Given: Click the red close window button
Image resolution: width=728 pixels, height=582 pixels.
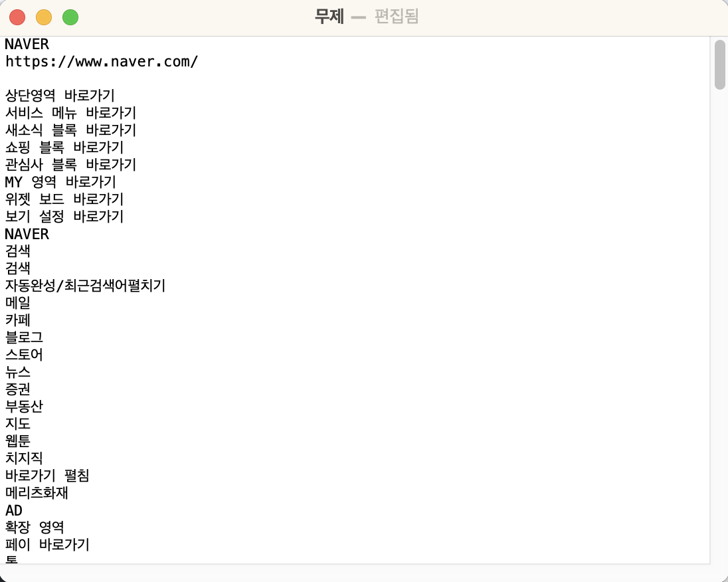Looking at the screenshot, I should tap(17, 18).
